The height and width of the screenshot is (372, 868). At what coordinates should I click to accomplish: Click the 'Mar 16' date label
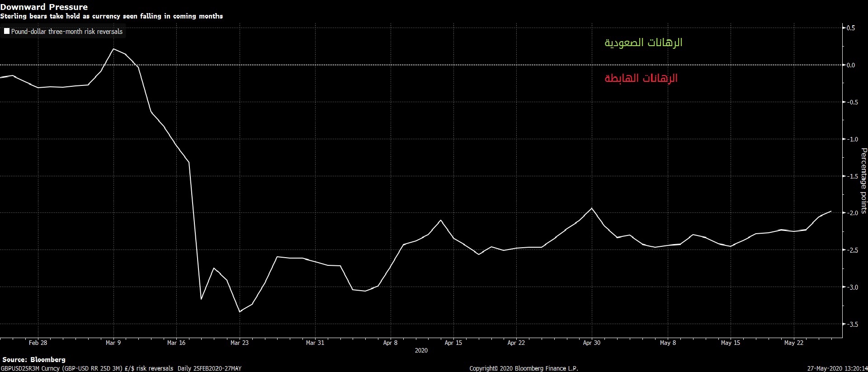click(176, 343)
